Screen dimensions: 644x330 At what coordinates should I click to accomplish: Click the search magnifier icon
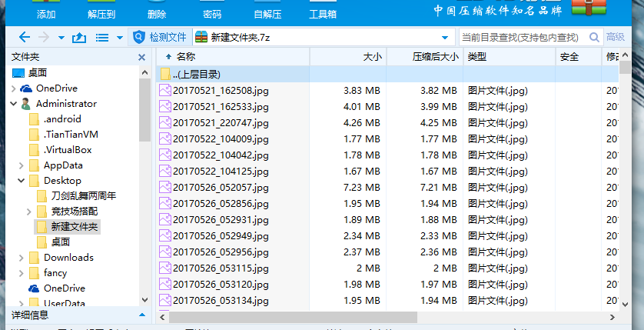(594, 37)
